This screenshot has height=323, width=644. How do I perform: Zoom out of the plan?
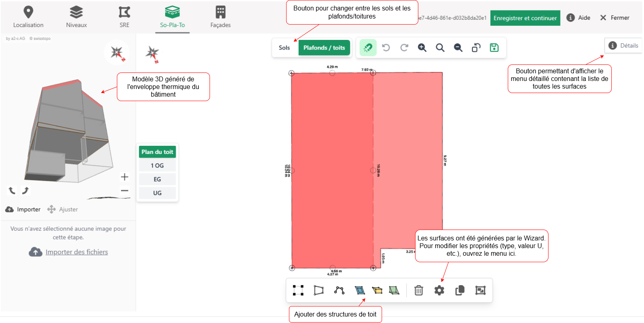point(458,48)
